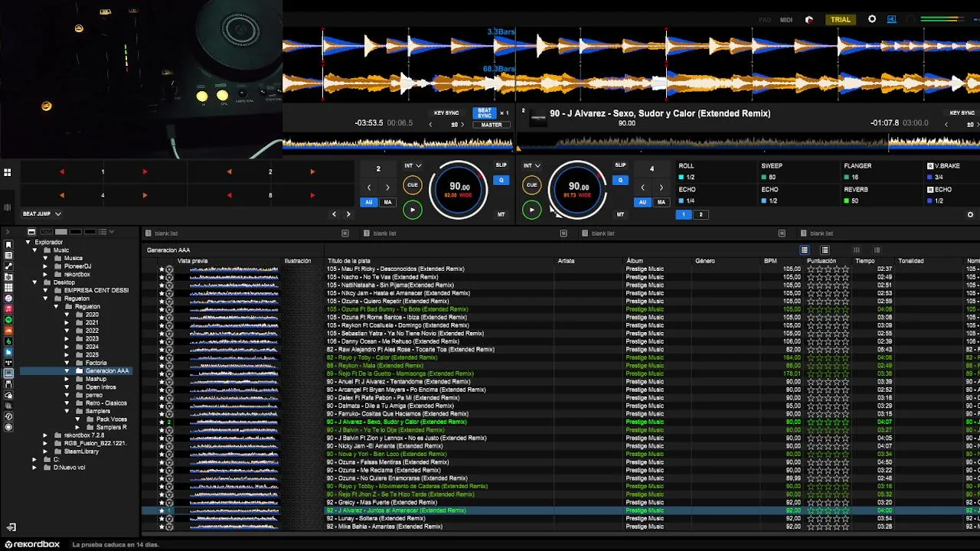The width and height of the screenshot is (980, 551).
Task: Toggle SLIP mode on deck 1
Action: [501, 165]
